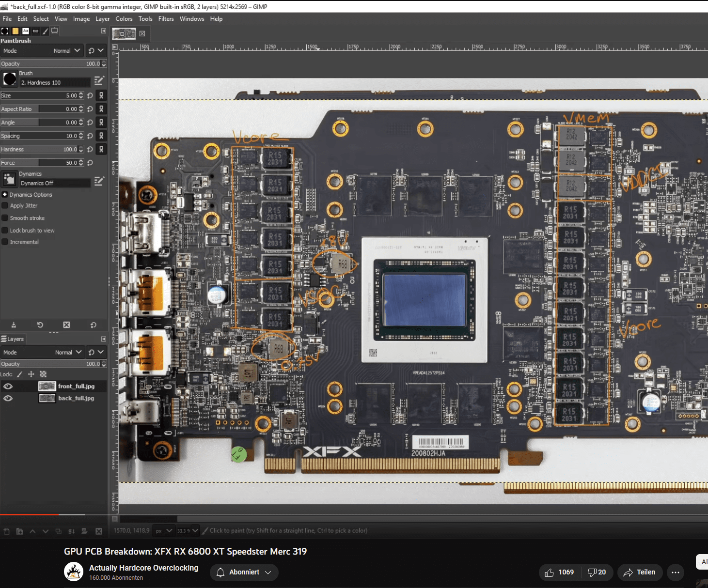Image resolution: width=708 pixels, height=588 pixels.
Task: Reset Hardness to default value
Action: (90, 149)
